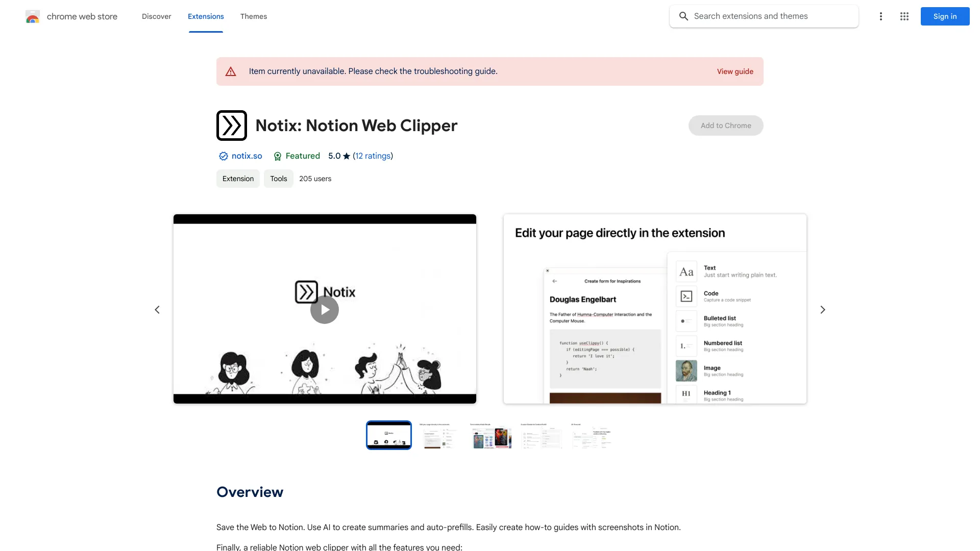Screen dimensions: 980x551
Task: Click the View guide troubleshooting link
Action: pyautogui.click(x=735, y=71)
